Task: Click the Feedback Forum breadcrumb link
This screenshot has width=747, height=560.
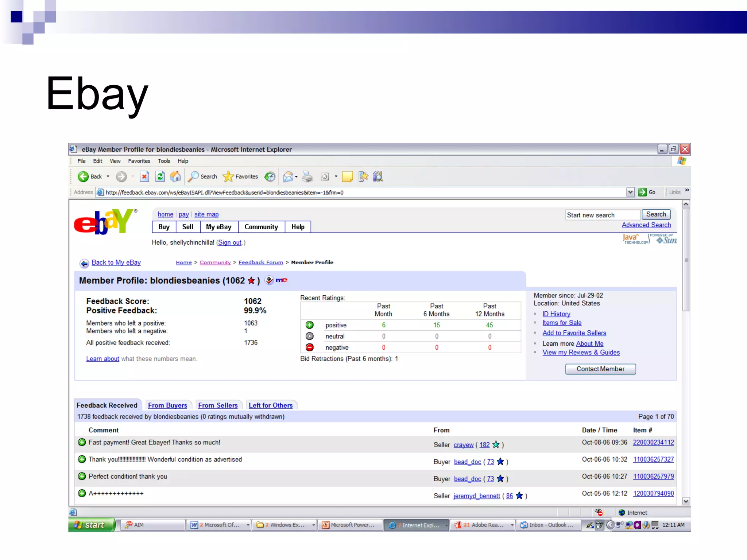Action: point(261,262)
